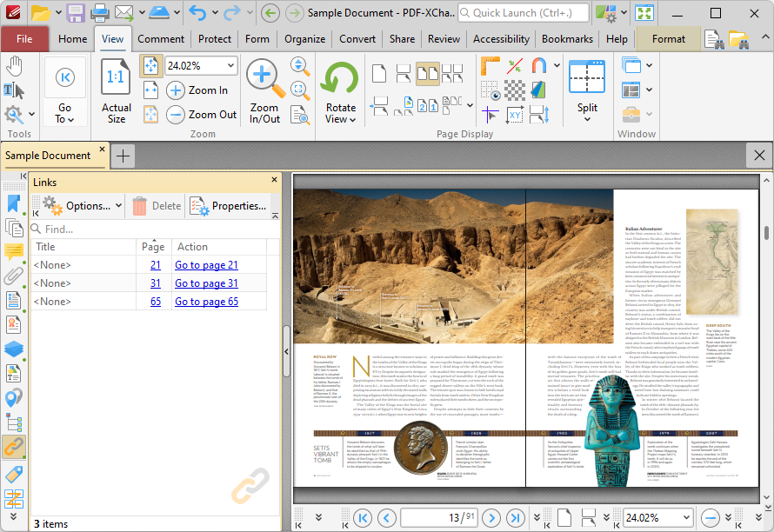This screenshot has height=532, width=774.
Task: Switch to the Home tab
Action: pyautogui.click(x=72, y=39)
